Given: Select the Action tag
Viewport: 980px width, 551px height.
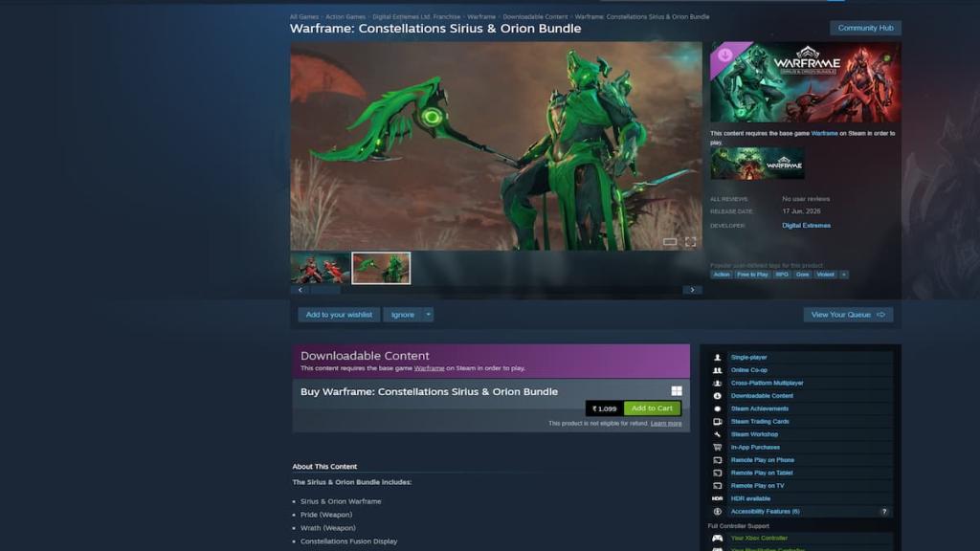Looking at the screenshot, I should (x=722, y=275).
